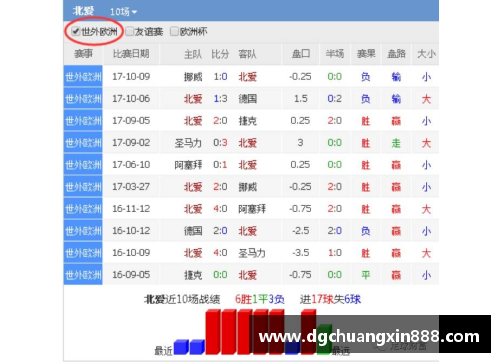The image size is (500, 362).
Task: Open home team 圣马力 in 17-09-02 row
Action: point(188,143)
